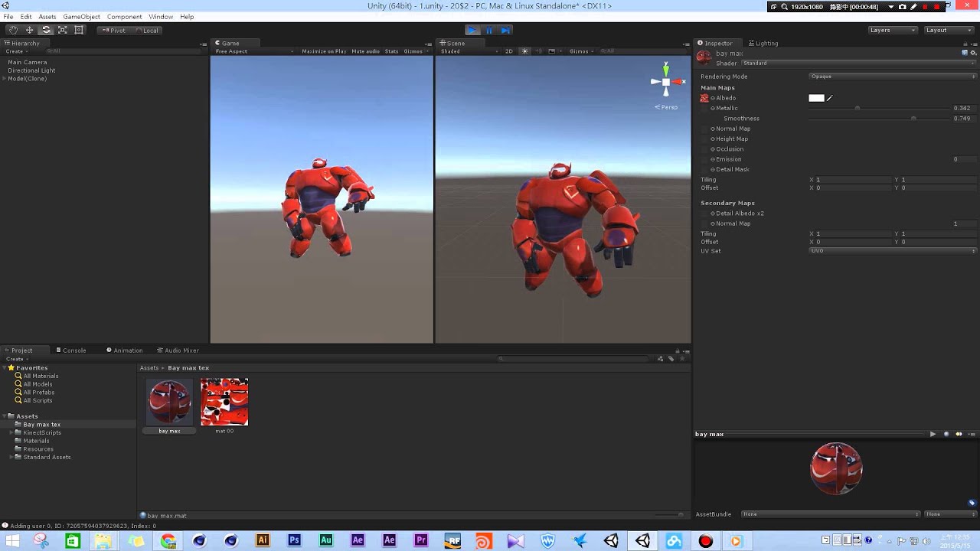The image size is (980, 551).
Task: Toggle Local/Global handle rotation
Action: (147, 30)
